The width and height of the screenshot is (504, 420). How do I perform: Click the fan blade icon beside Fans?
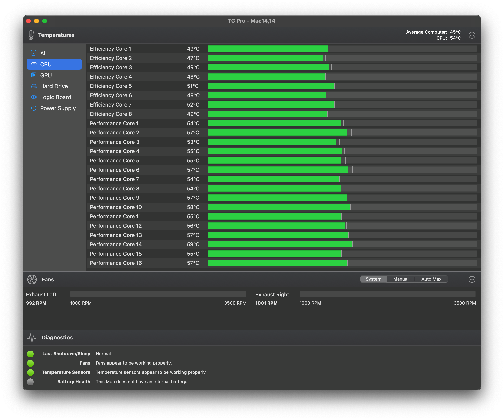32,279
